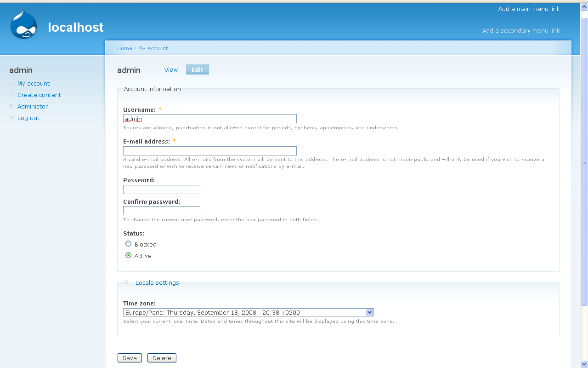588x368 pixels.
Task: Focus the E-mail address field
Action: point(210,151)
